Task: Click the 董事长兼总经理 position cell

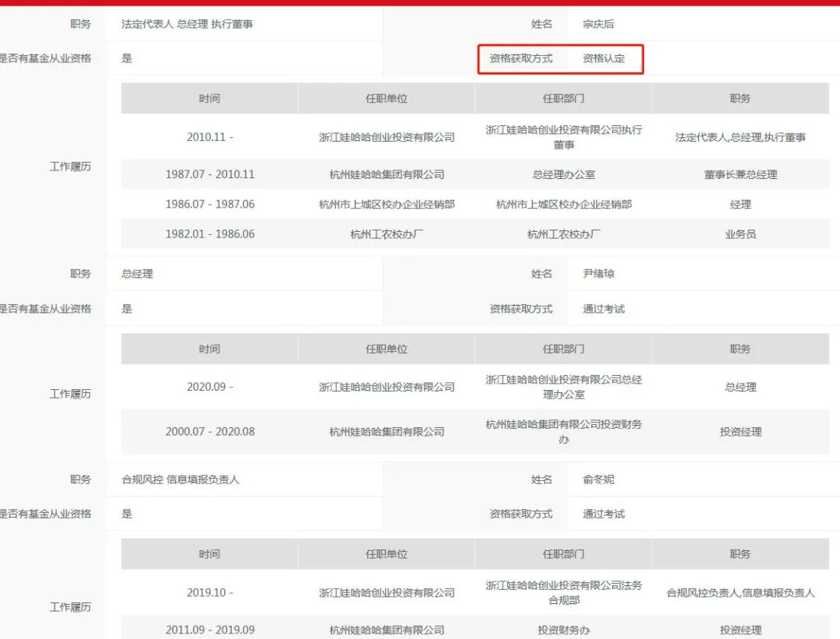Action: pos(740,174)
